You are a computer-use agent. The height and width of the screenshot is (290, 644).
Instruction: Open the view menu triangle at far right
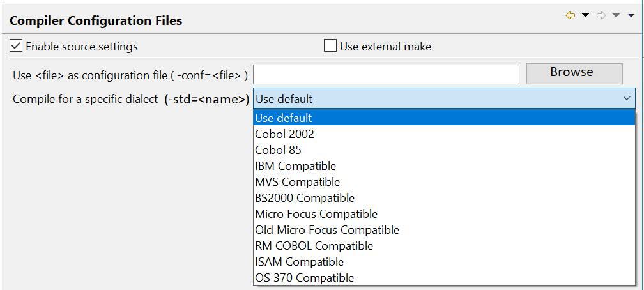pos(632,15)
